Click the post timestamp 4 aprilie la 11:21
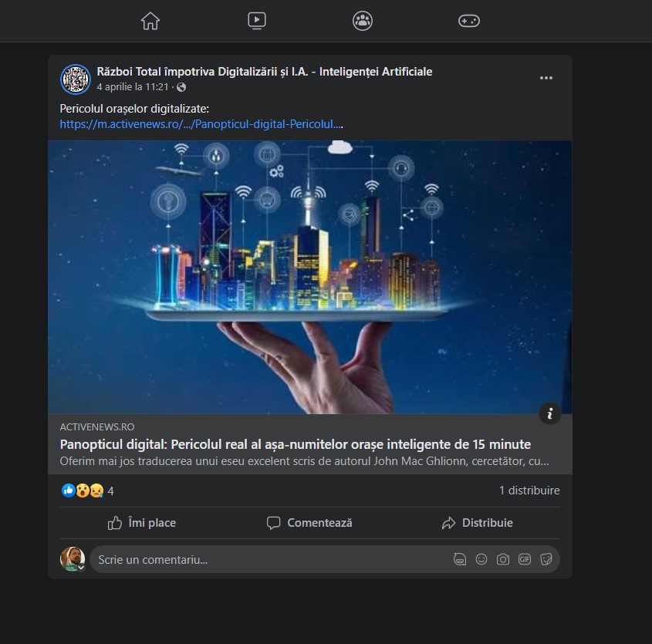Image resolution: width=652 pixels, height=644 pixels. point(132,87)
